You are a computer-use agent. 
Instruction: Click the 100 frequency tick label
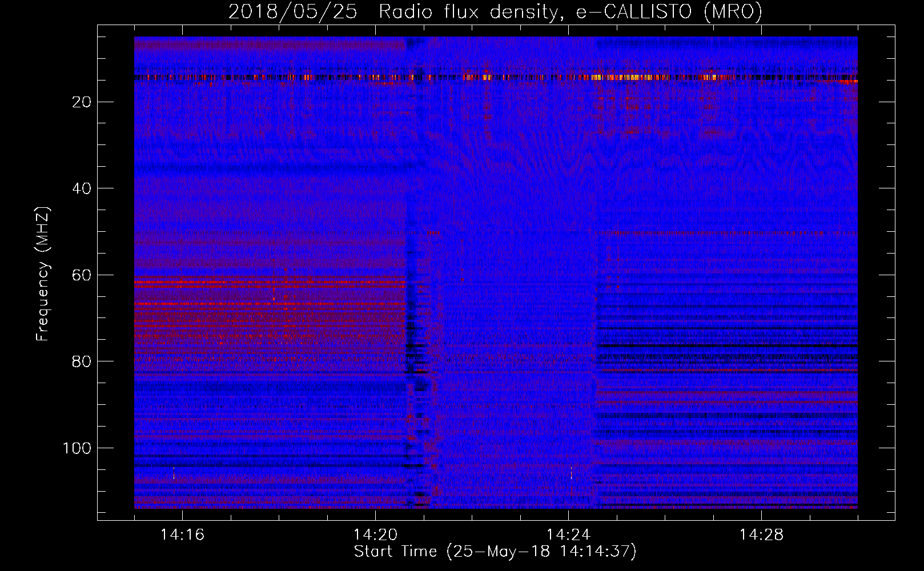point(77,448)
